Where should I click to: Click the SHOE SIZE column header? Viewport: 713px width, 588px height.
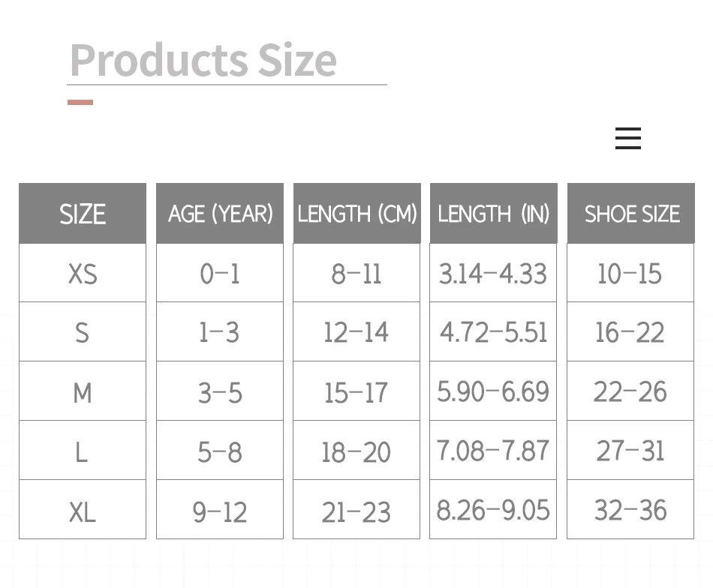click(631, 214)
